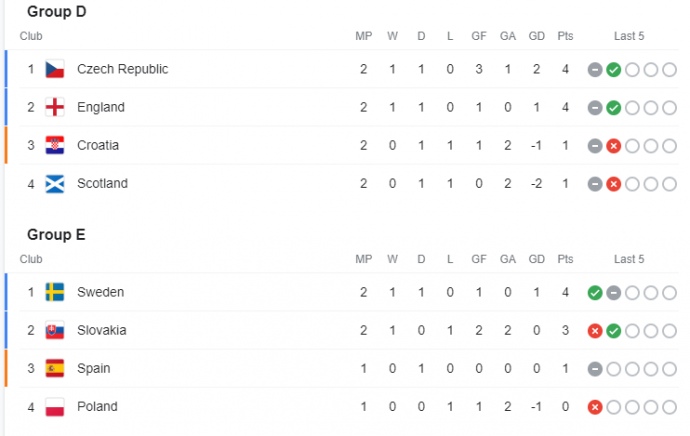The width and height of the screenshot is (690, 436).
Task: Click Poland's red loss result icon
Action: [595, 407]
